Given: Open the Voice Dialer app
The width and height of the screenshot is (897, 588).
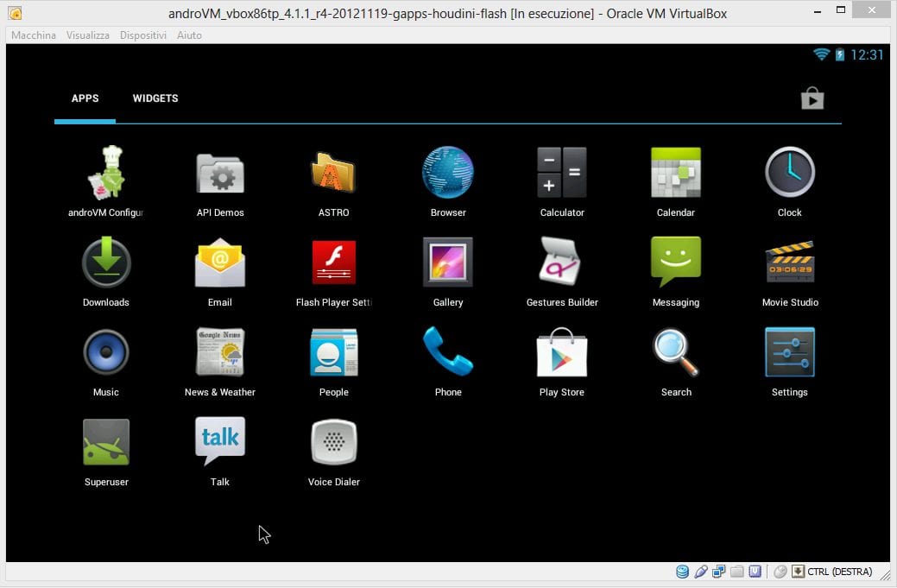Looking at the screenshot, I should click(x=333, y=442).
